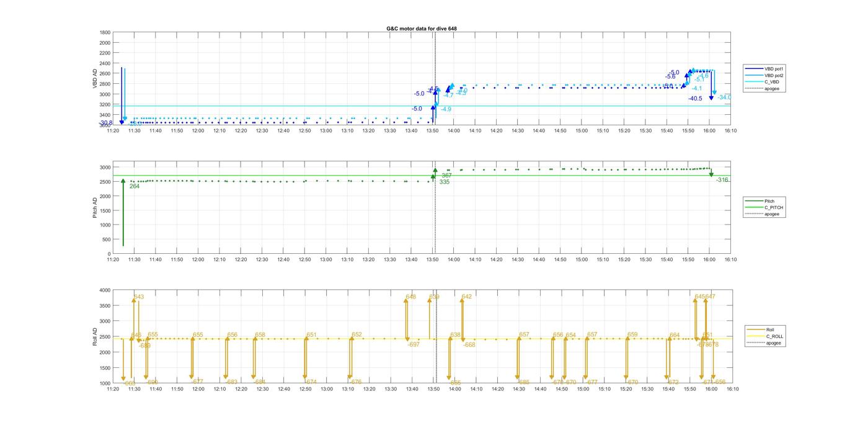This screenshot has width=868, height=430.
Task: Click the "658" roll data label
Action: click(x=260, y=335)
